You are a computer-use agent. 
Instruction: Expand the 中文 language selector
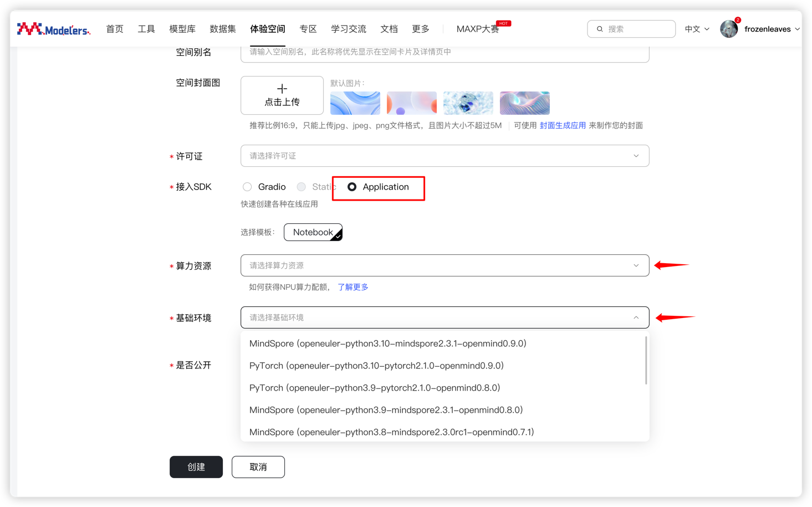[697, 29]
